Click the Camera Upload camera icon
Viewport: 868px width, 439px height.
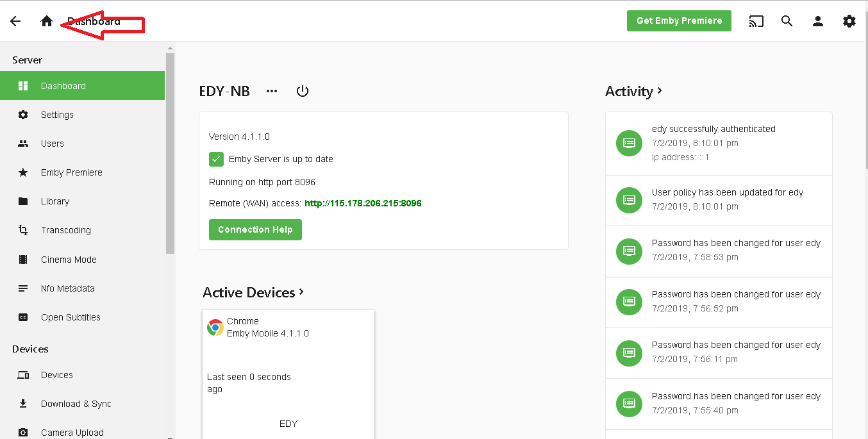tap(23, 433)
